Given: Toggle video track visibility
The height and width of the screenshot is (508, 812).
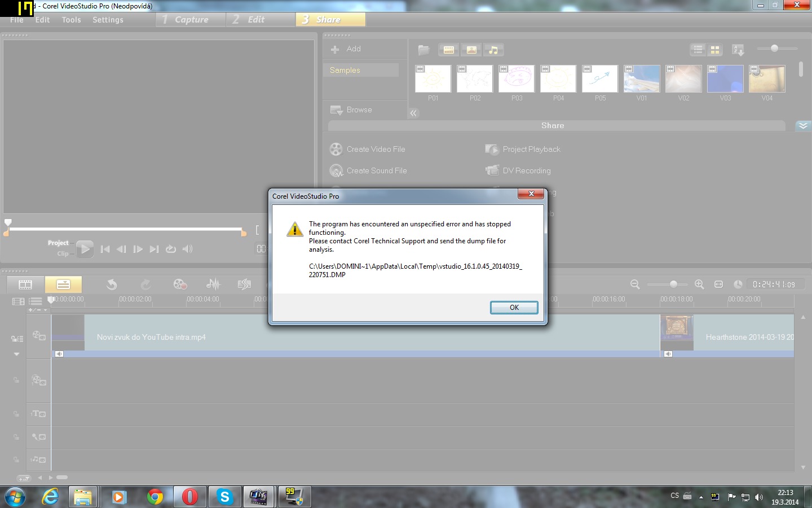Looking at the screenshot, I should pos(38,336).
